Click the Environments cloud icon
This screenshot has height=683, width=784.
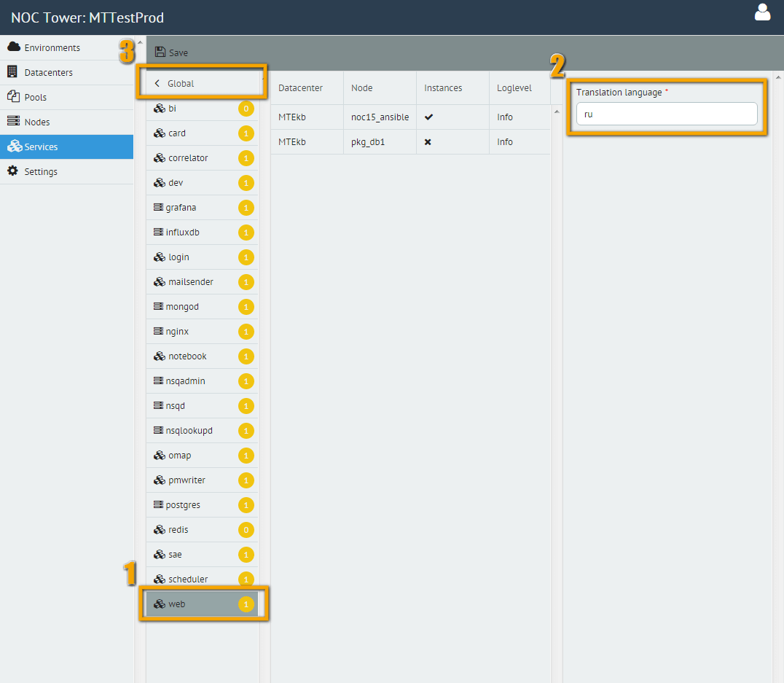(14, 47)
